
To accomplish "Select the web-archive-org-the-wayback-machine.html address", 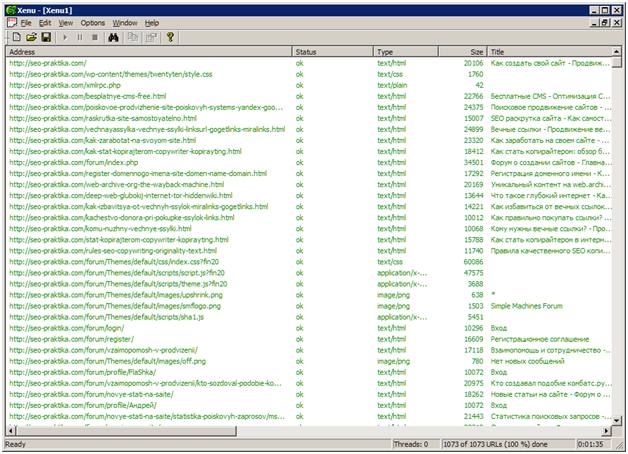I will (x=117, y=185).
